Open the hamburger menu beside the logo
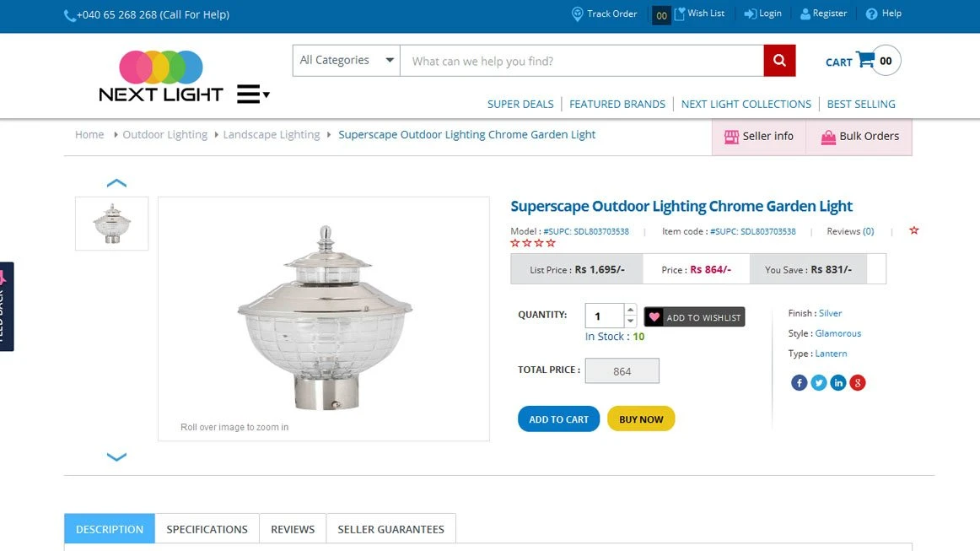Viewport: 980px width, 551px height. (x=252, y=94)
